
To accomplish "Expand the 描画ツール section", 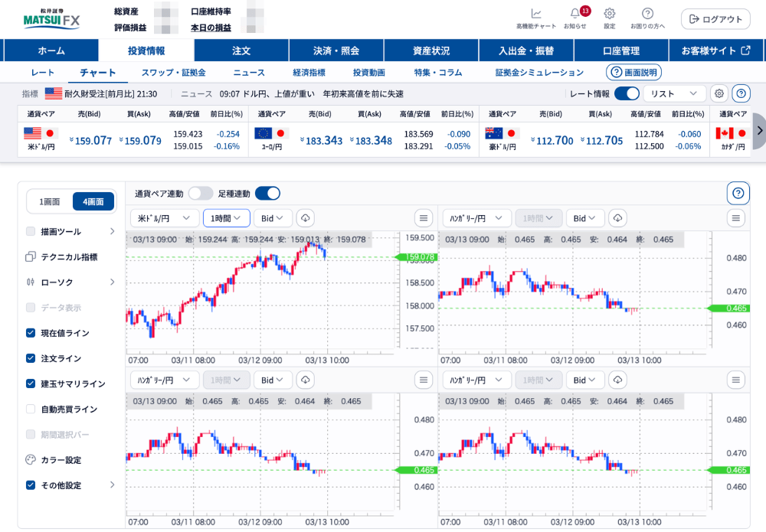I will (x=69, y=231).
